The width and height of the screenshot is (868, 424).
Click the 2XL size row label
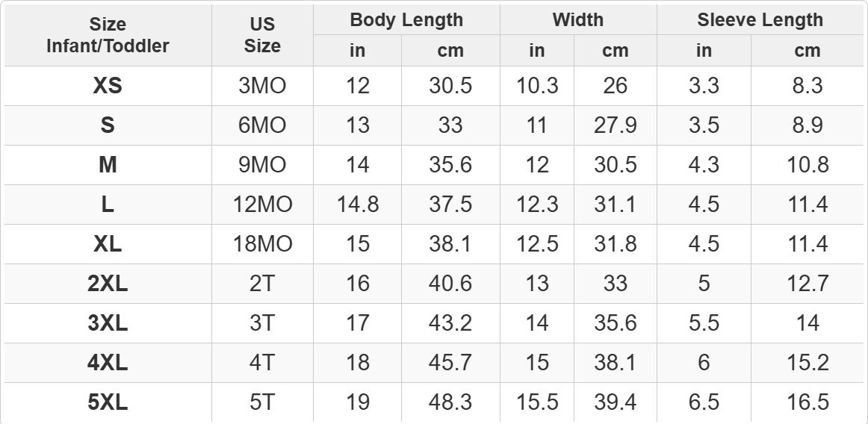pyautogui.click(x=108, y=284)
